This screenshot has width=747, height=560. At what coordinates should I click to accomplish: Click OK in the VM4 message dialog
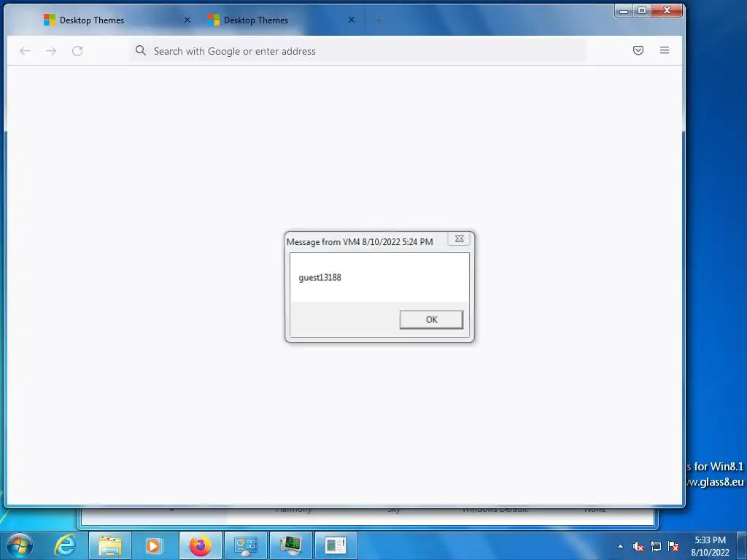point(431,319)
